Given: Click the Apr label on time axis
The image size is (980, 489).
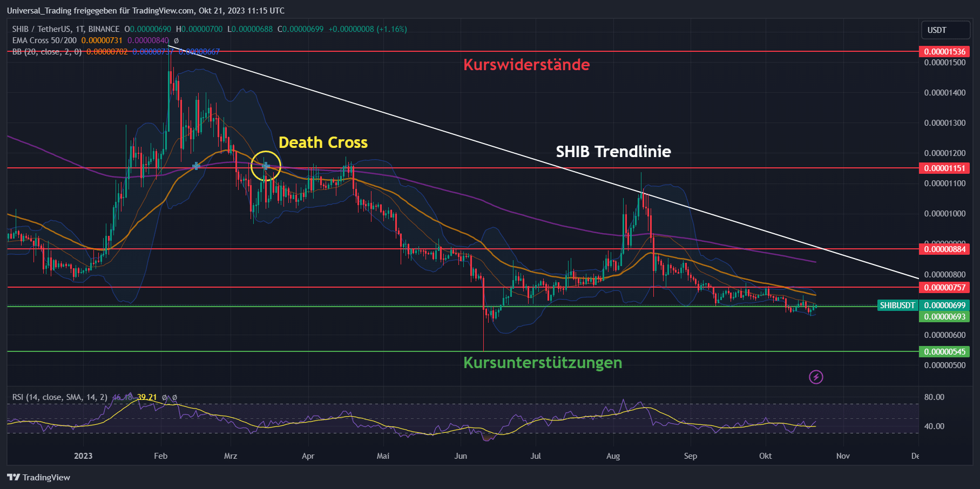Looking at the screenshot, I should coord(308,456).
